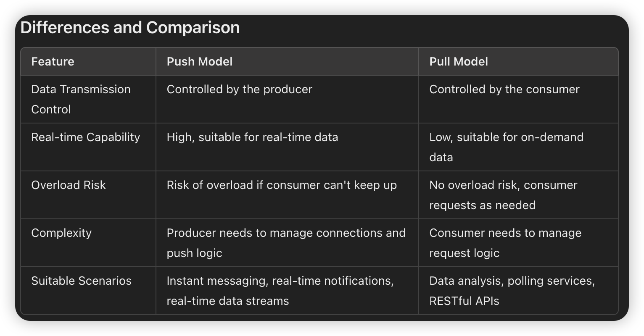Click the Risk of overload push cell

pyautogui.click(x=287, y=195)
